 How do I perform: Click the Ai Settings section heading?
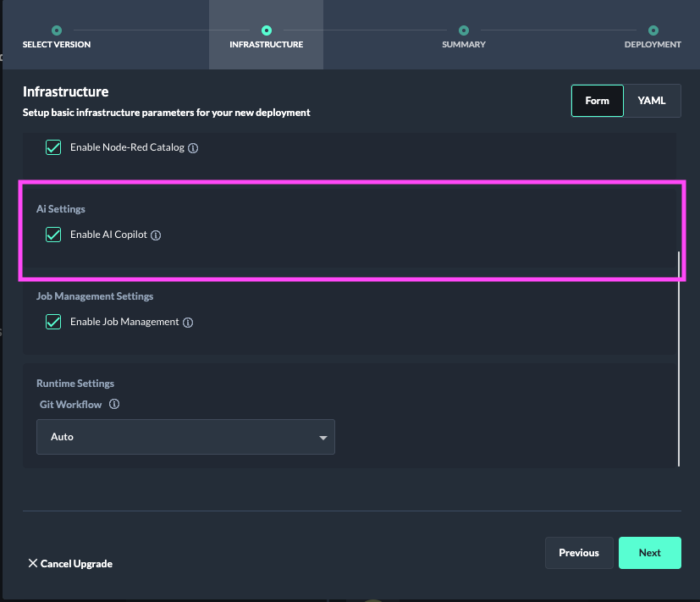click(x=61, y=209)
